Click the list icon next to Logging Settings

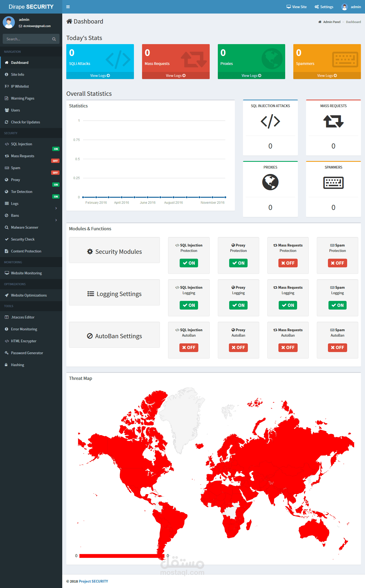[91, 294]
